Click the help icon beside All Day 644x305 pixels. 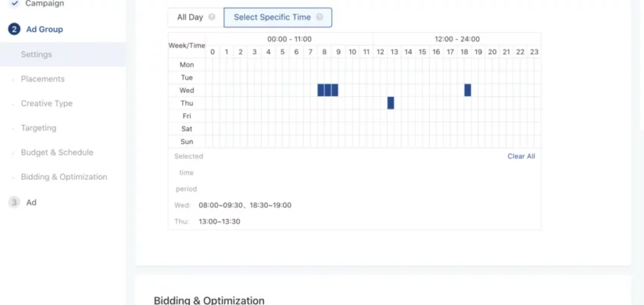click(211, 17)
